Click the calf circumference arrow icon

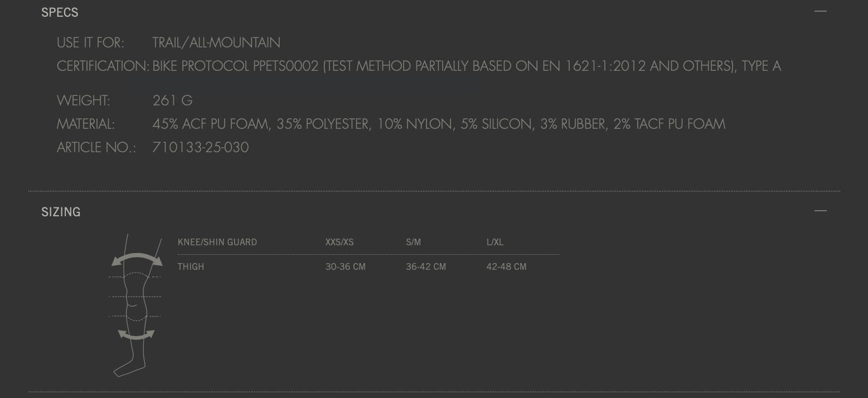[136, 334]
